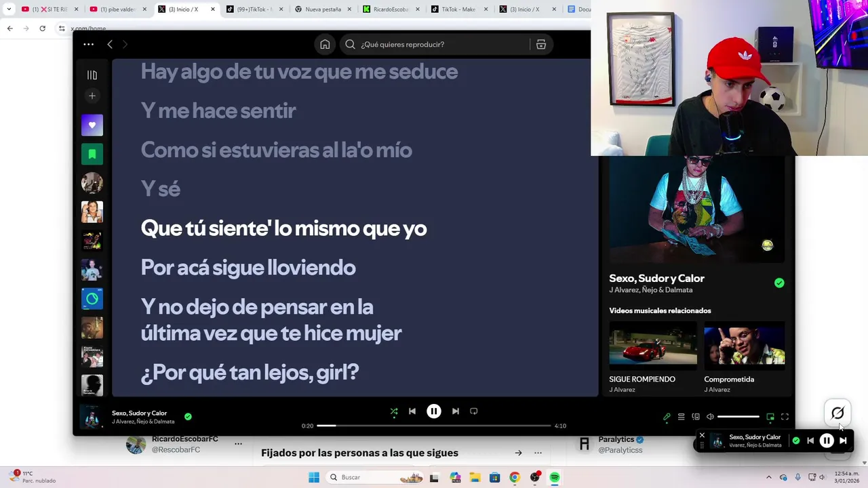Go back with the Spotify left chevron
The image size is (868, 488).
coord(110,44)
